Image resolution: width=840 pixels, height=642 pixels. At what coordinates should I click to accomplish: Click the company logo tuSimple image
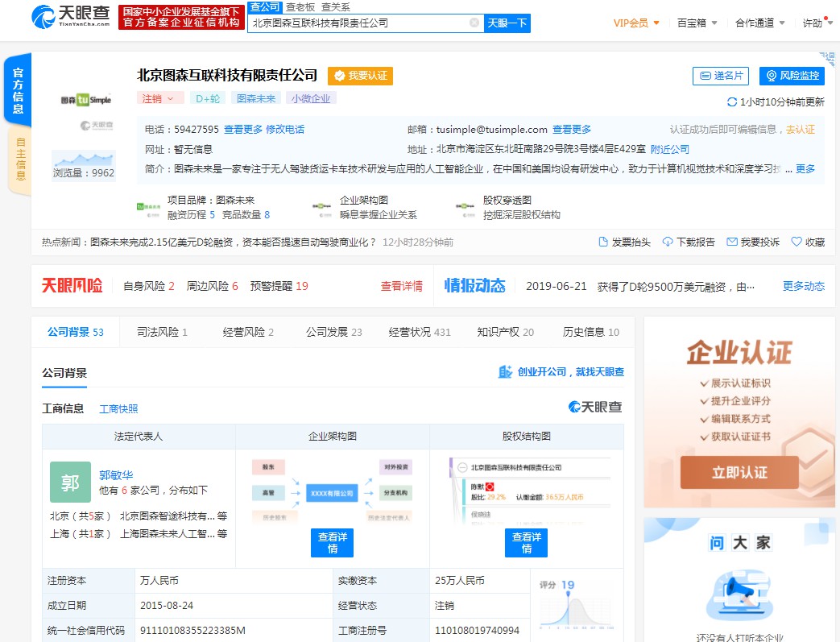click(x=85, y=100)
